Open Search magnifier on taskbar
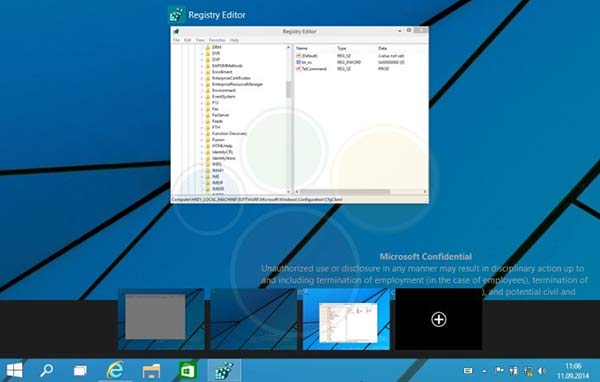Screen dimensions: 600x382 tap(47, 370)
